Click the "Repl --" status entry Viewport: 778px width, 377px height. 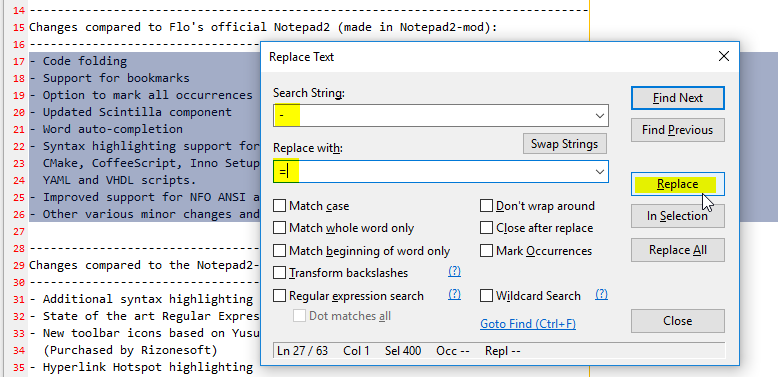[x=503, y=351]
